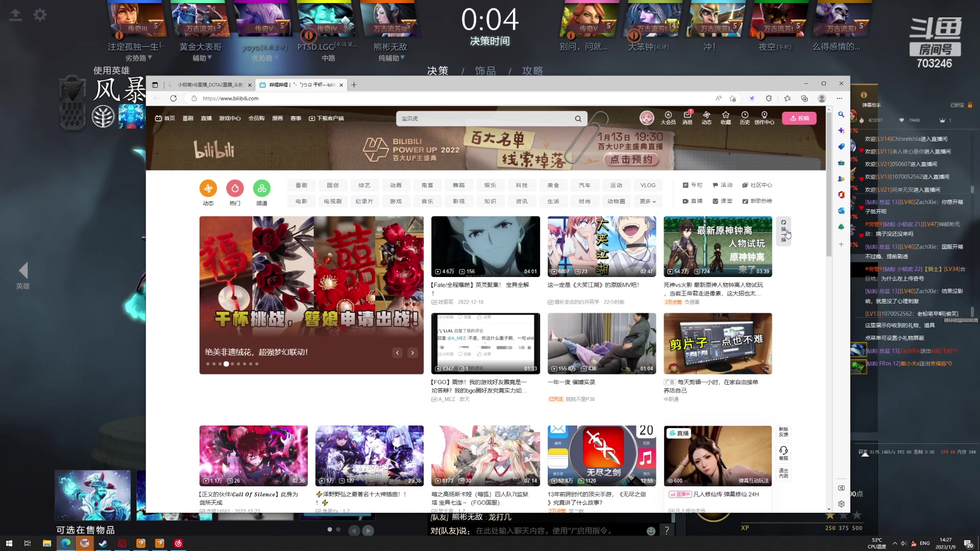Image resolution: width=980 pixels, height=551 pixels.
Task: Open Edge sidebar Outlook icon
Action: pos(841,211)
